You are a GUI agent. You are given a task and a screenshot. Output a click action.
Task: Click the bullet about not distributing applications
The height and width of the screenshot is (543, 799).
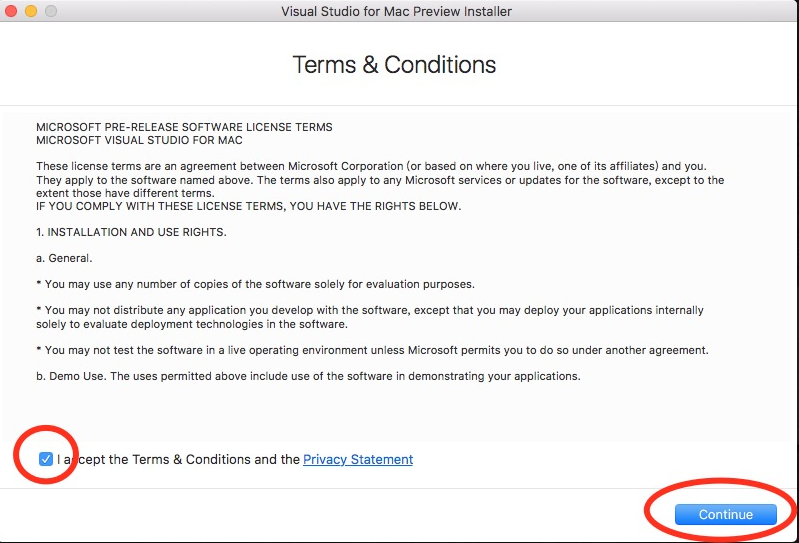point(370,317)
